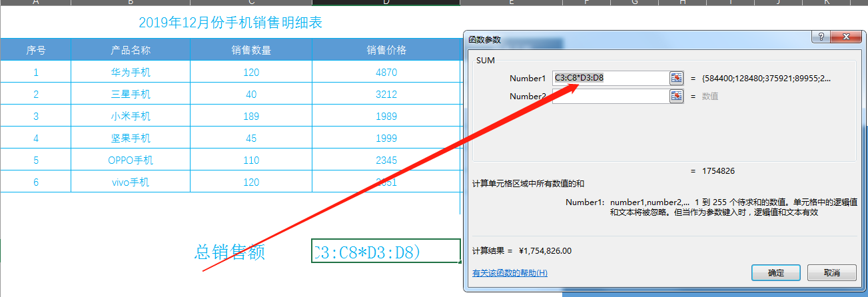Select the 1989 price cell
This screenshot has height=297, width=868.
[386, 116]
